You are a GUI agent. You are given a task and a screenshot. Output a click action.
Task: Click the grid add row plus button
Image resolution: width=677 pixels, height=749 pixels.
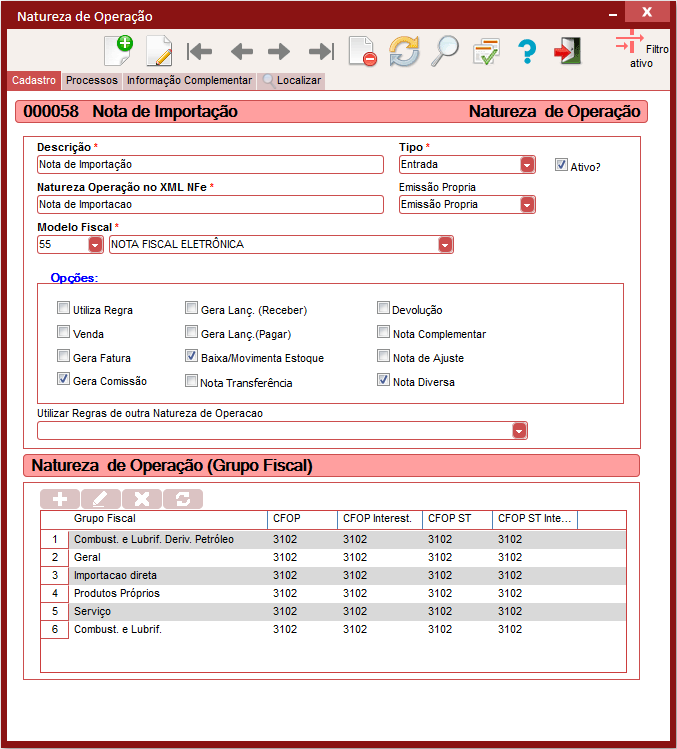click(60, 499)
